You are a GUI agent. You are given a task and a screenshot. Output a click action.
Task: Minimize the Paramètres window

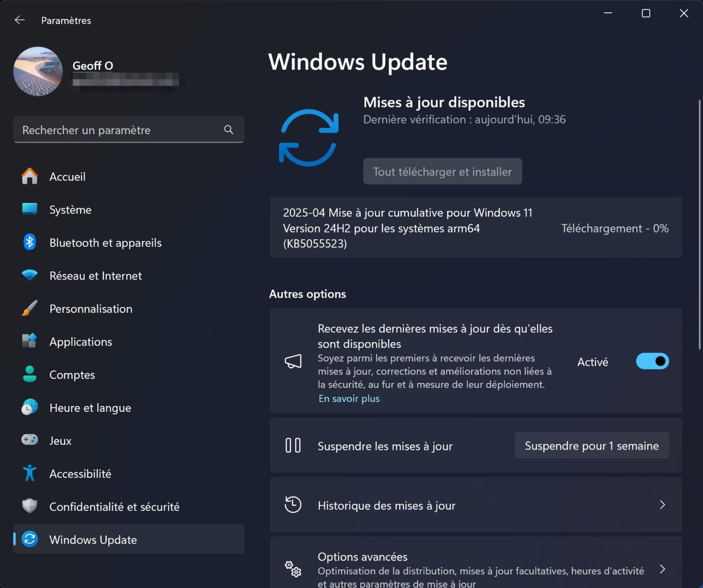pyautogui.click(x=608, y=13)
